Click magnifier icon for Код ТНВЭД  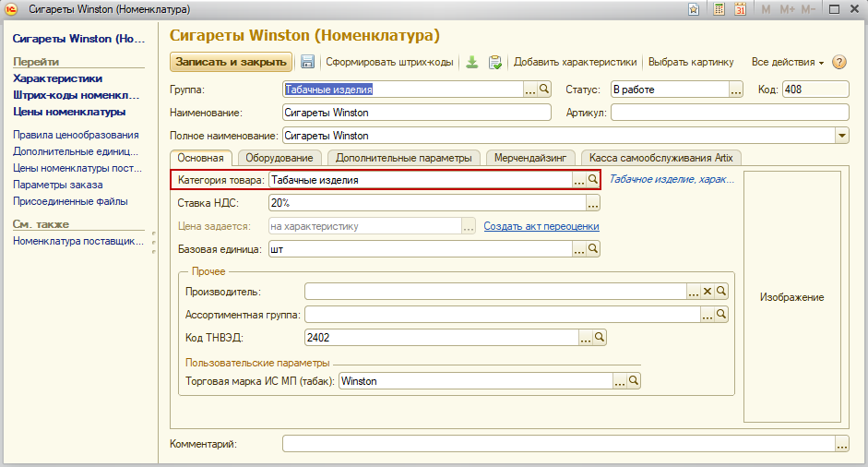tap(600, 338)
